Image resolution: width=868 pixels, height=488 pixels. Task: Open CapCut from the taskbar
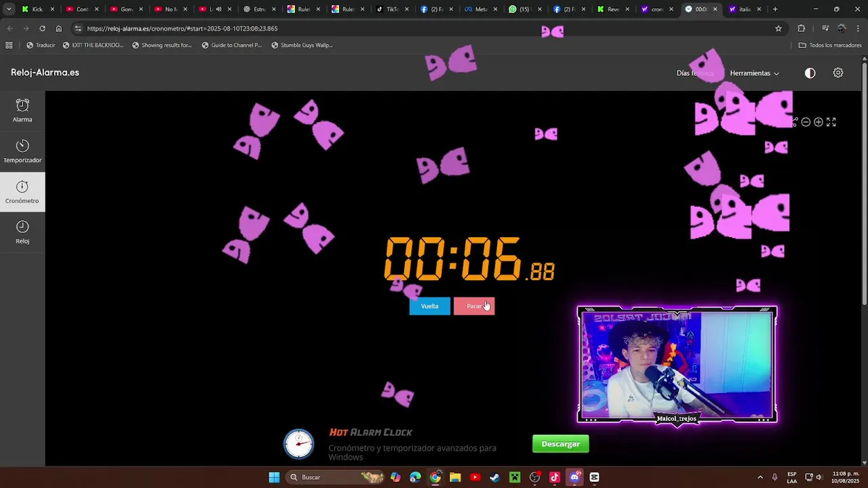595,477
